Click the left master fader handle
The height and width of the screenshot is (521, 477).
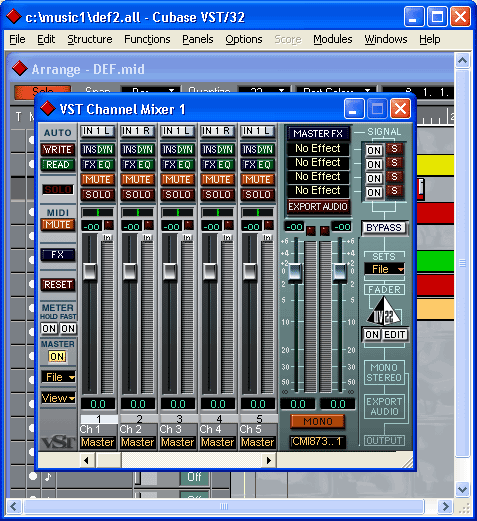point(295,272)
